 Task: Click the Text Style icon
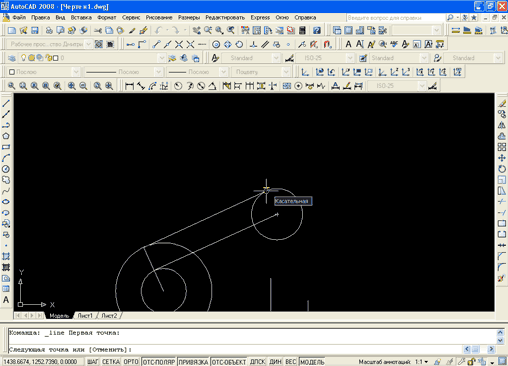pos(215,58)
